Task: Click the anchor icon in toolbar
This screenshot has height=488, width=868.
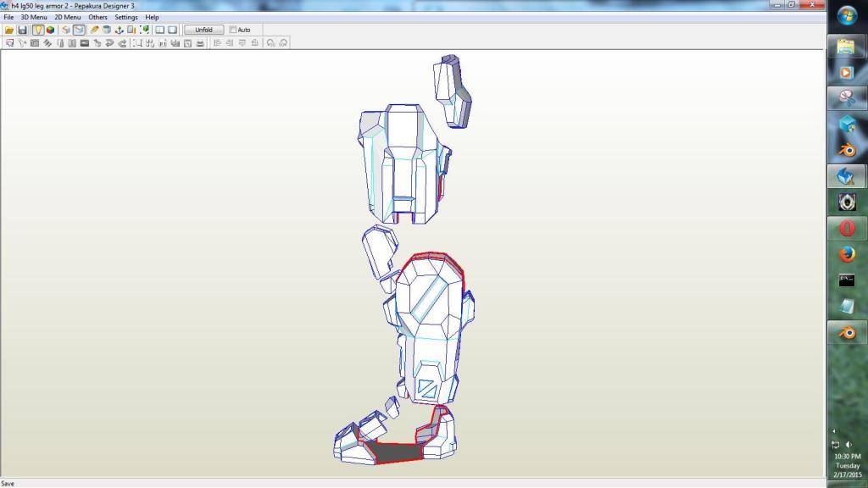Action: [119, 30]
